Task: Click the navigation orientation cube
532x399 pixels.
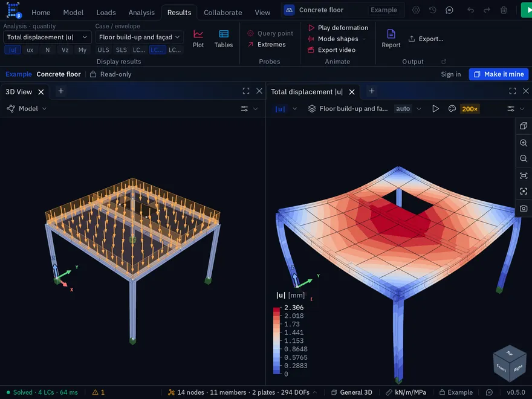Action: (x=510, y=363)
